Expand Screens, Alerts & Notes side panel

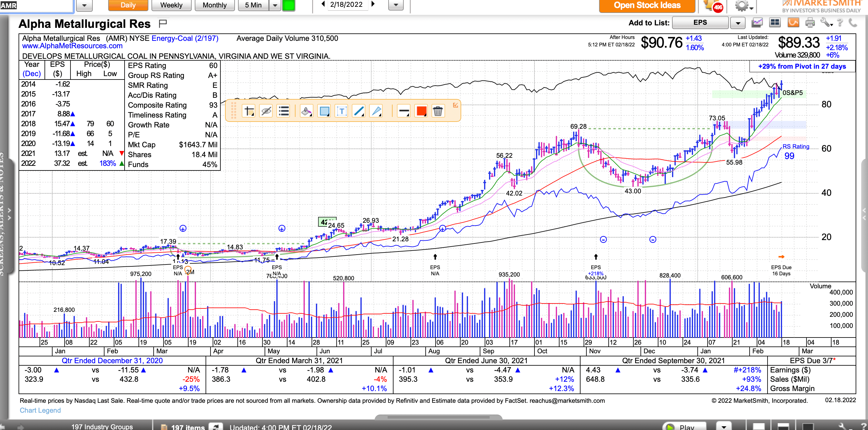point(9,214)
